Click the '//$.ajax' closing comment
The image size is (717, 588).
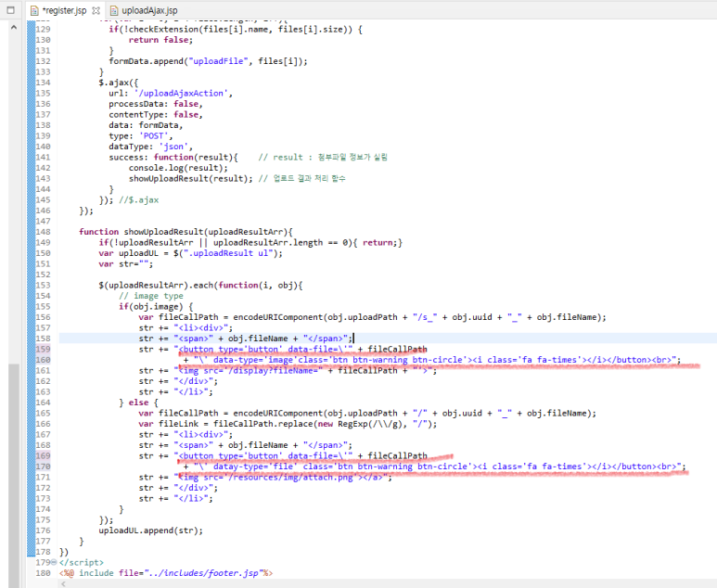pos(138,199)
